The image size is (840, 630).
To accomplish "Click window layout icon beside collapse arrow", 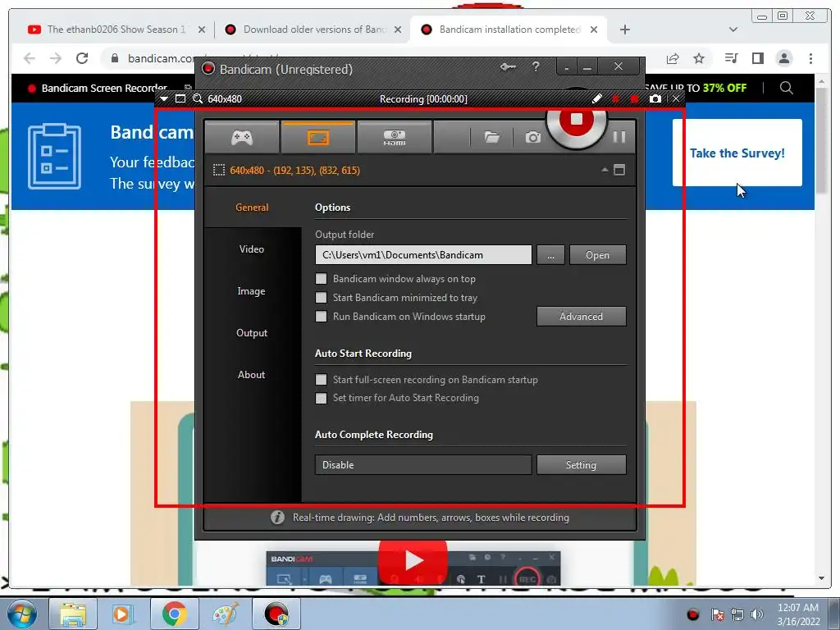I will (x=619, y=170).
